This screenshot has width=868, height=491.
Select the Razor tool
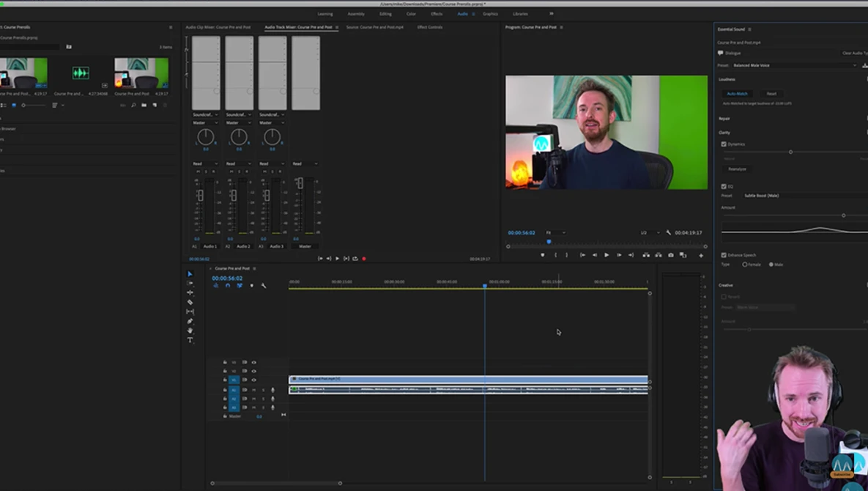point(190,302)
